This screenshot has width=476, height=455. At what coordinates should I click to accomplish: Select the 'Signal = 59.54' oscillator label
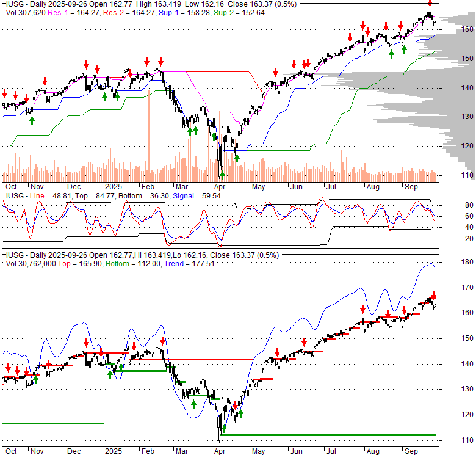pos(197,196)
